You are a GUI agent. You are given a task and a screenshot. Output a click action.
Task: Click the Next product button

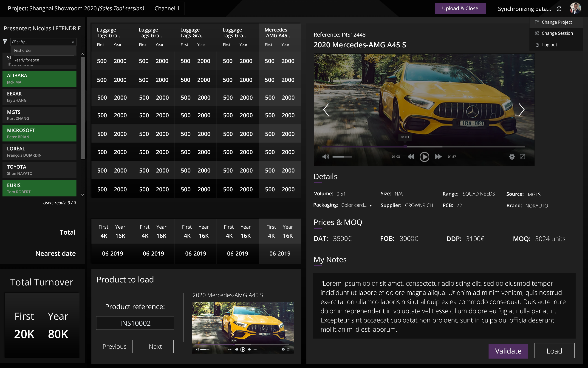(x=155, y=346)
